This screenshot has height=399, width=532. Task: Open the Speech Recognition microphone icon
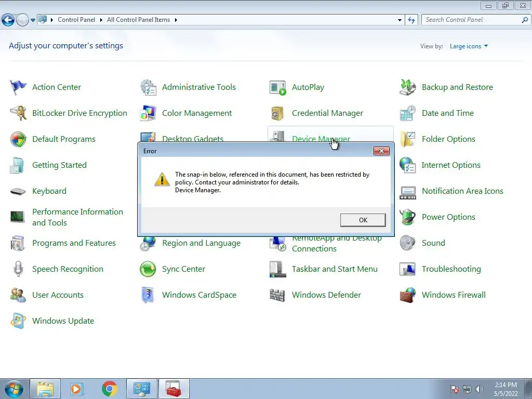(x=18, y=269)
